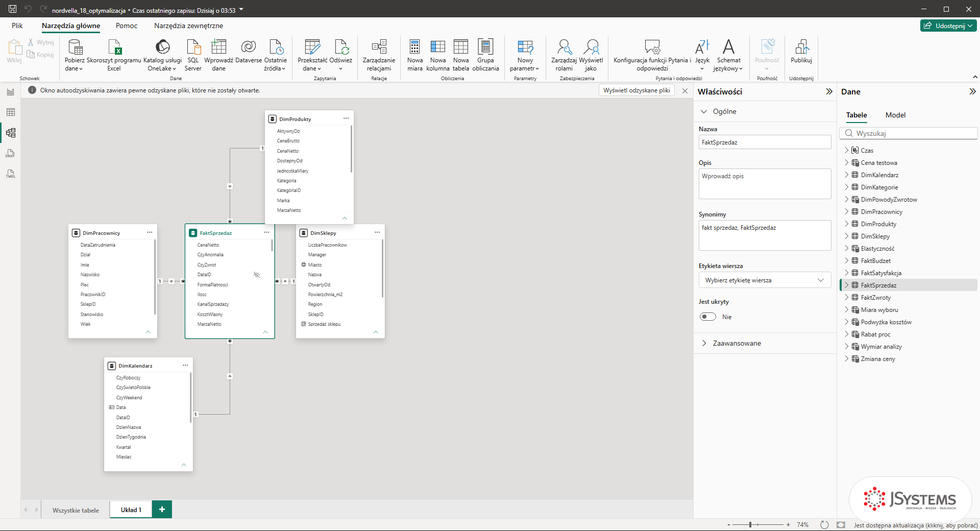Click Grupa obliczania icon
The image size is (980, 531).
[x=485, y=47]
